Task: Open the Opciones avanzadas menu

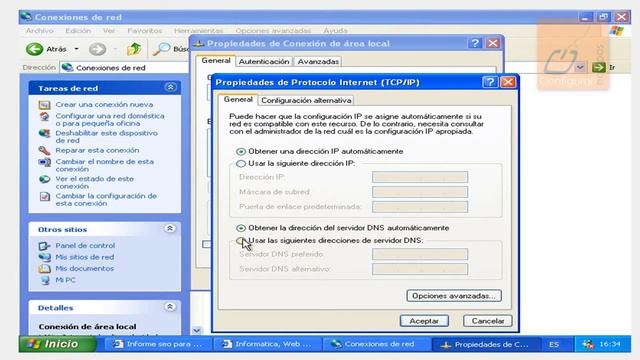Action: coord(273,31)
